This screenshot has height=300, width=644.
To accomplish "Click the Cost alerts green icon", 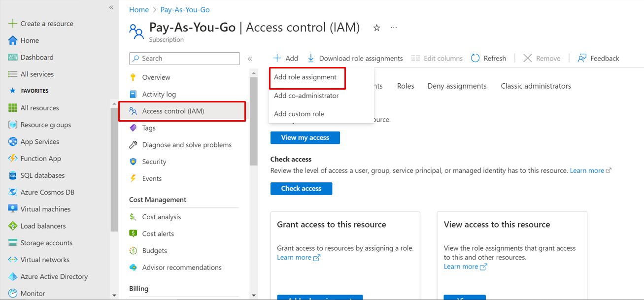I will 133,233.
